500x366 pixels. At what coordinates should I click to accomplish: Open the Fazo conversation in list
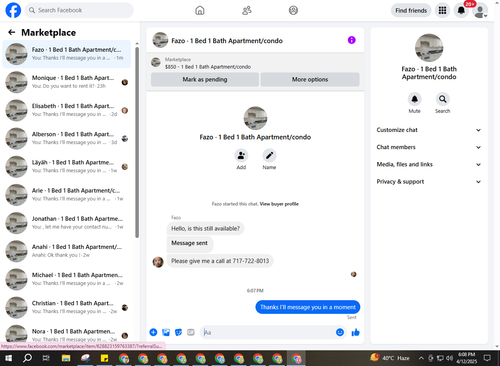click(x=67, y=54)
